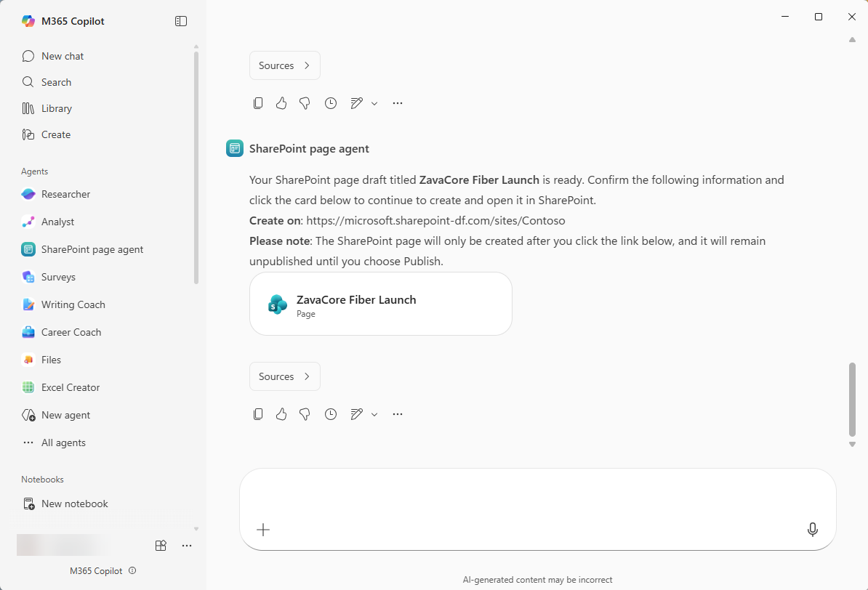This screenshot has width=868, height=590.
Task: Thumbs up the SharePoint page agent response
Action: pos(281,414)
